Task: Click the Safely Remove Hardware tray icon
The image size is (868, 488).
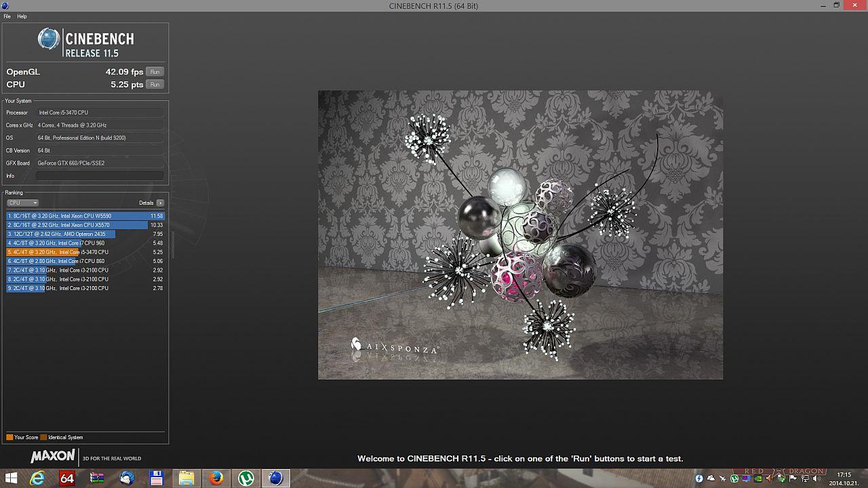Action: 781,479
